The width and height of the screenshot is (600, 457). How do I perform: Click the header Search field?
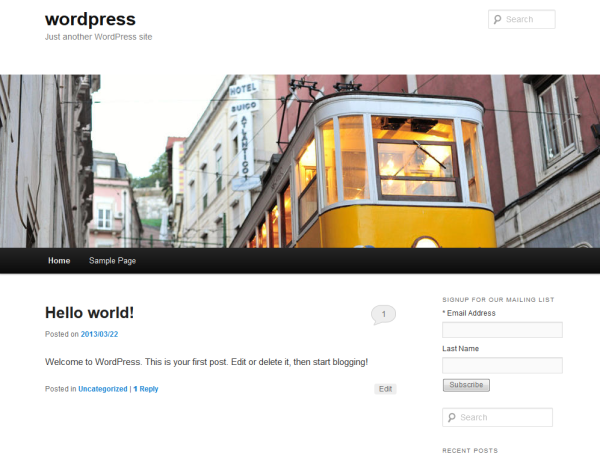(x=522, y=19)
